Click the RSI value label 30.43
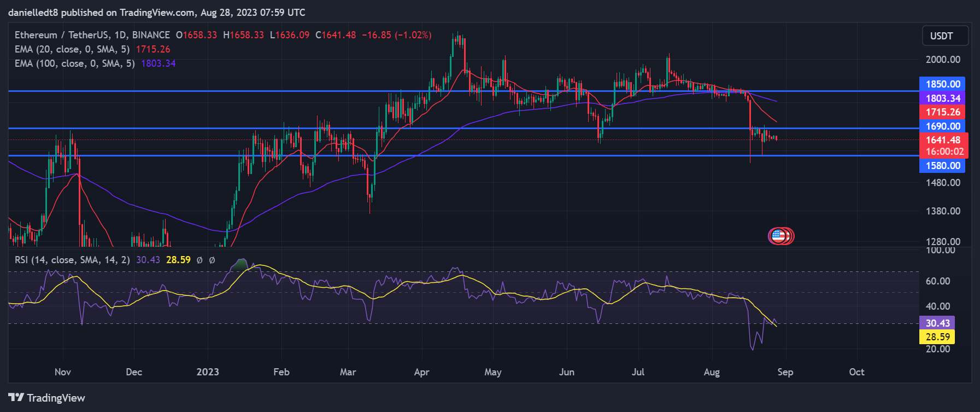The width and height of the screenshot is (980, 412). tap(937, 323)
